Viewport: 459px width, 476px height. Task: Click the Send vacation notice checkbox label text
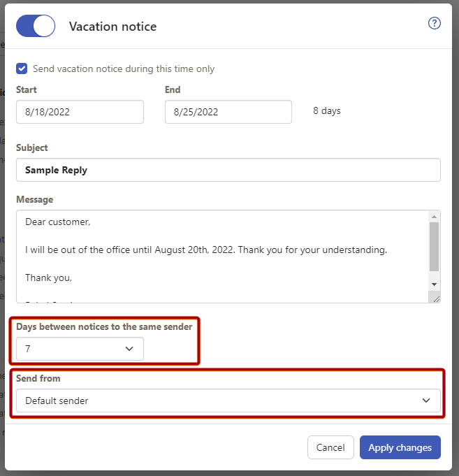tap(124, 69)
